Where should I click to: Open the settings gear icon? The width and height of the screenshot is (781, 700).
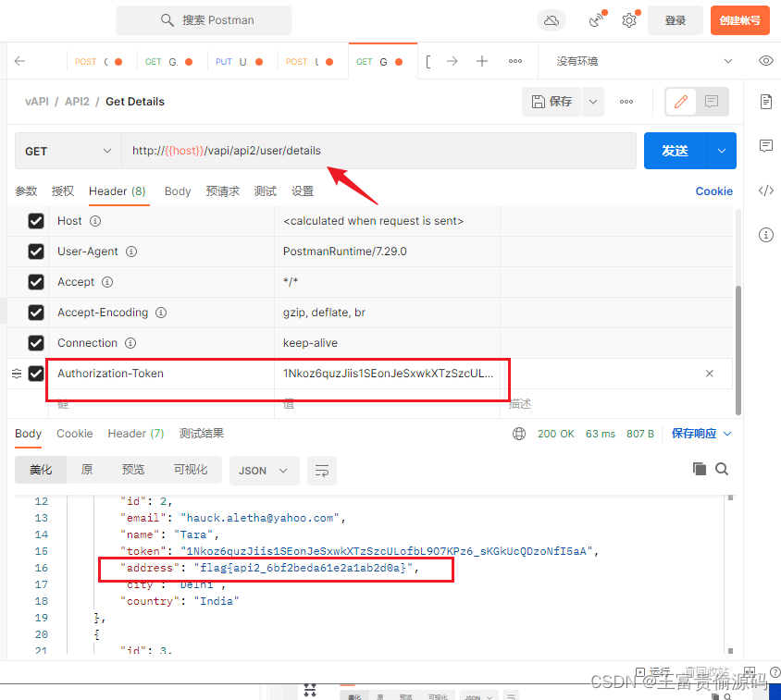pos(629,20)
